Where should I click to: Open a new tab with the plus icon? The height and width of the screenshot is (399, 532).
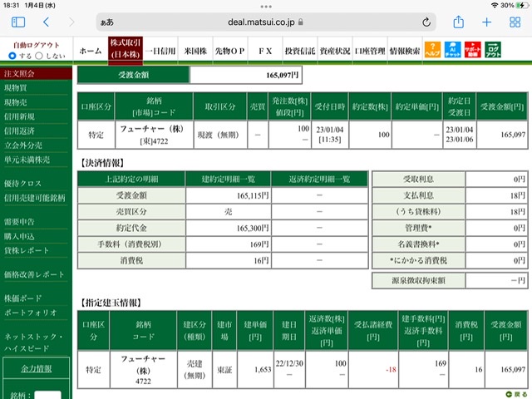pyautogui.click(x=486, y=22)
